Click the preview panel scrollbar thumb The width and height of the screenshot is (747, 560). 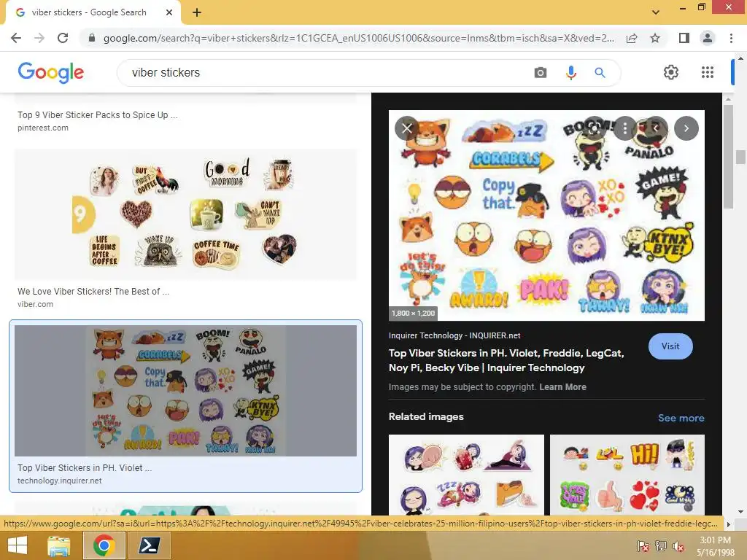(727, 156)
